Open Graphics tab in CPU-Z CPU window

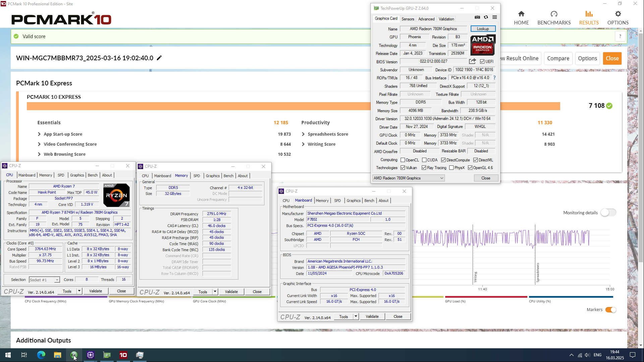(77, 175)
